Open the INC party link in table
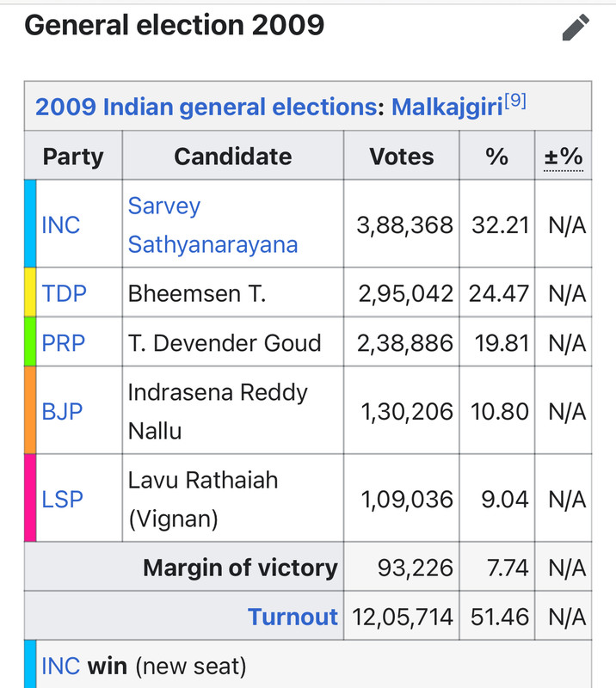Screen dimensions: 616x688 pyautogui.click(x=60, y=225)
